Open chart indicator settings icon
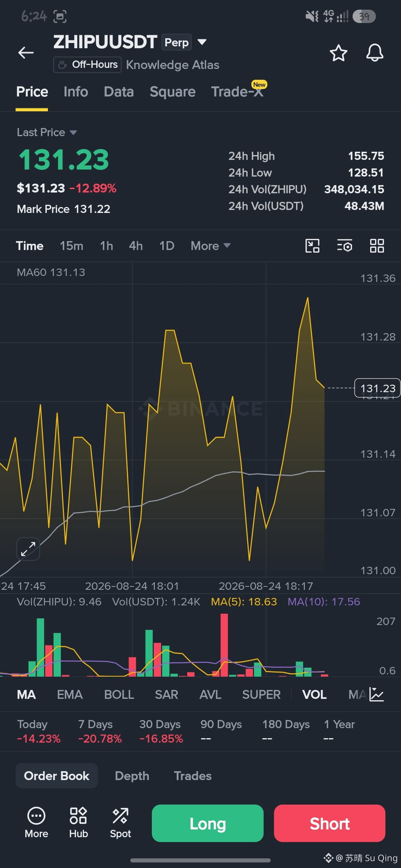401x868 pixels. (345, 246)
